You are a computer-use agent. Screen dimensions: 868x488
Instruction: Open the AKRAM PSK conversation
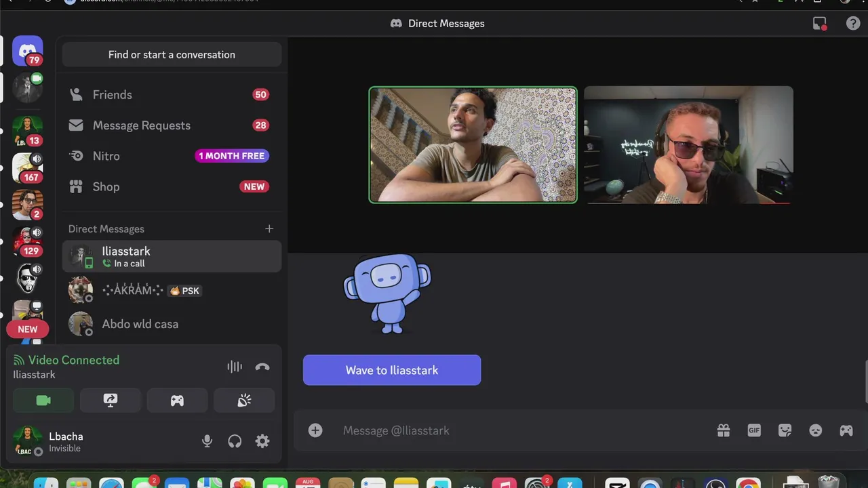coord(172,290)
